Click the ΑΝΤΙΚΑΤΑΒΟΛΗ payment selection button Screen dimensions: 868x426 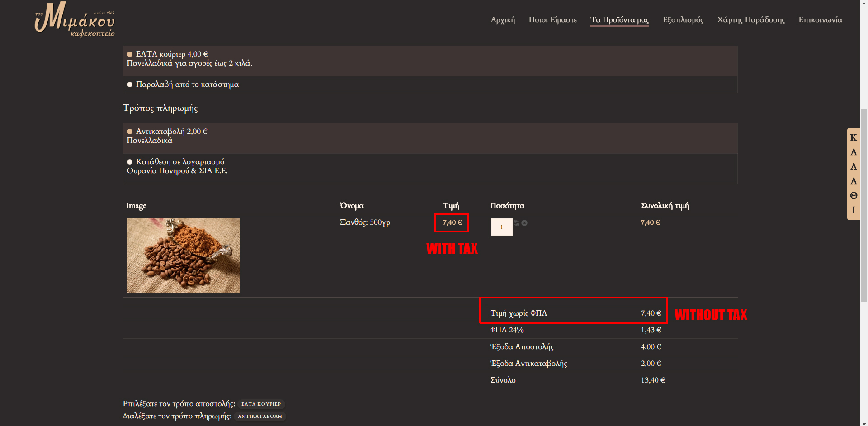point(259,416)
